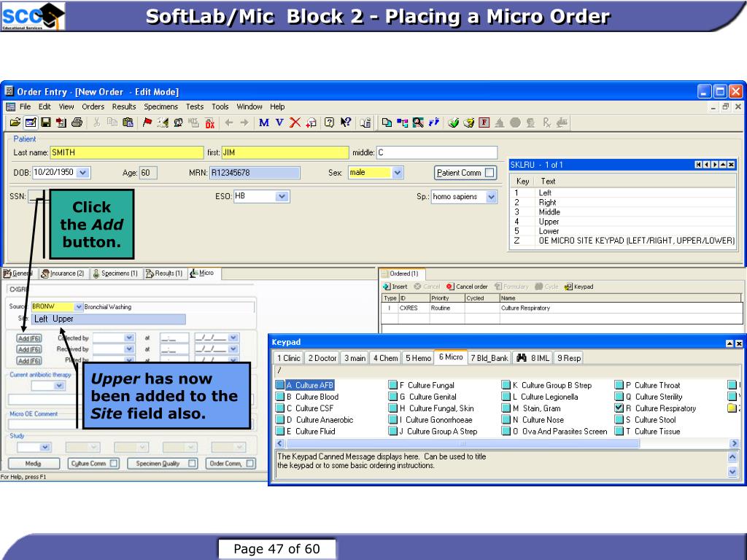Click the Media button
The height and width of the screenshot is (560, 747).
point(34,463)
